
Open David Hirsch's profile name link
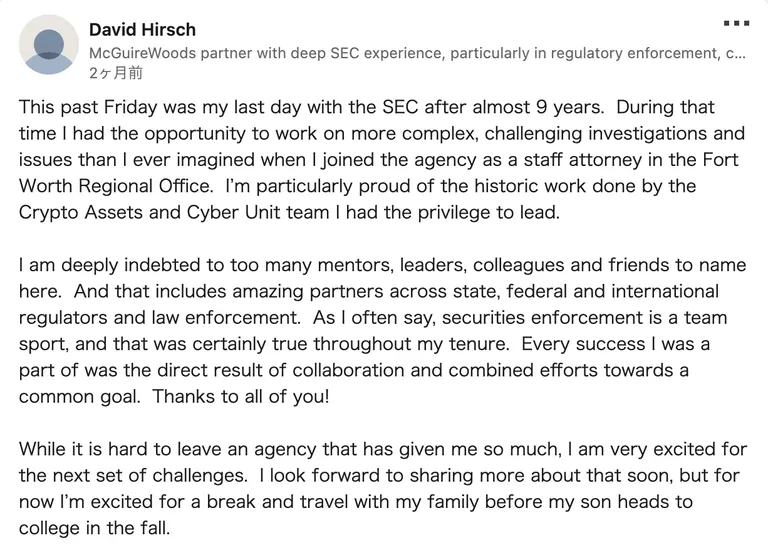tap(142, 30)
